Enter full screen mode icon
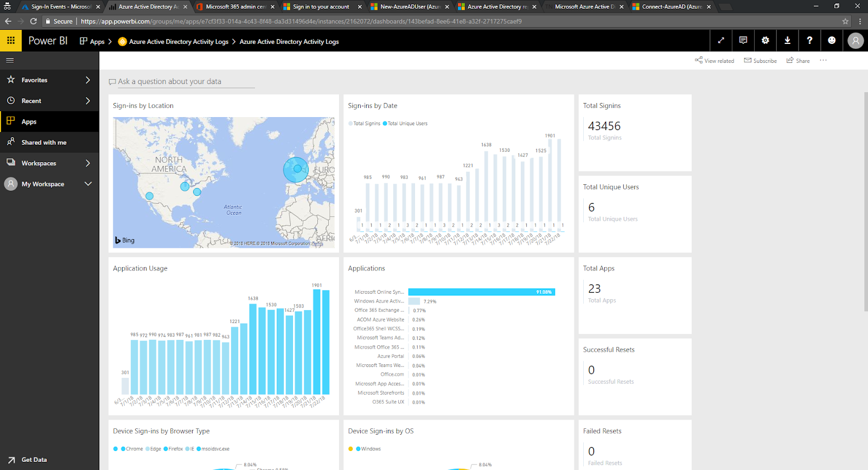 coord(721,41)
